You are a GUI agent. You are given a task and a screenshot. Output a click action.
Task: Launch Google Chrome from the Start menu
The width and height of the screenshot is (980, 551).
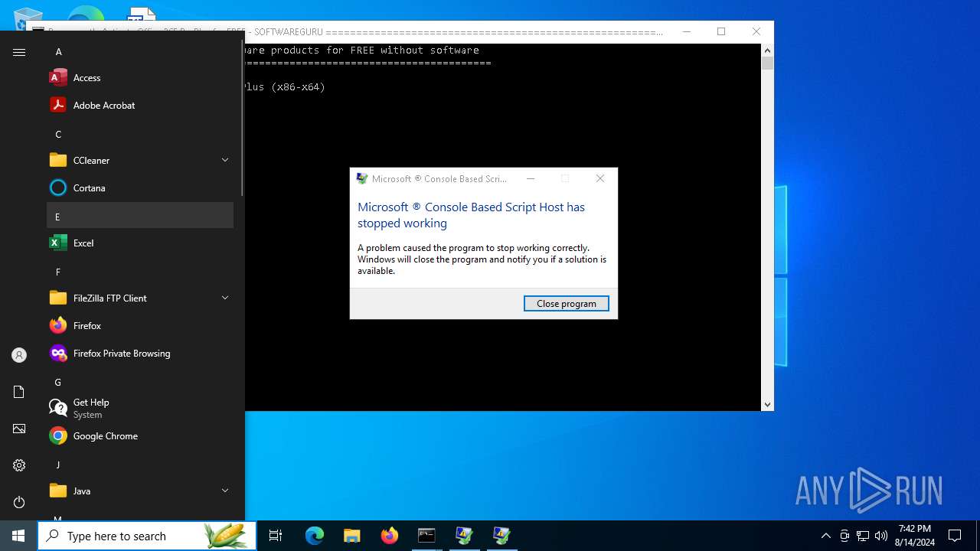[x=140, y=436]
